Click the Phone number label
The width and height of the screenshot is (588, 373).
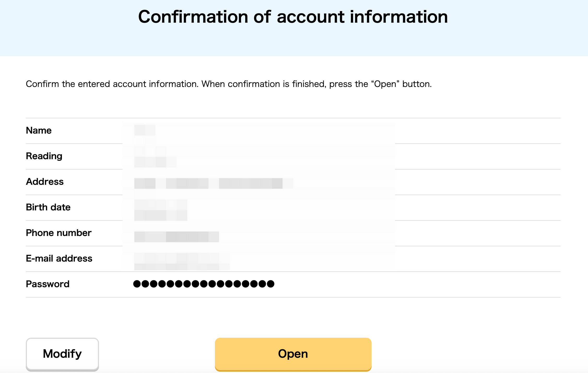tap(58, 233)
